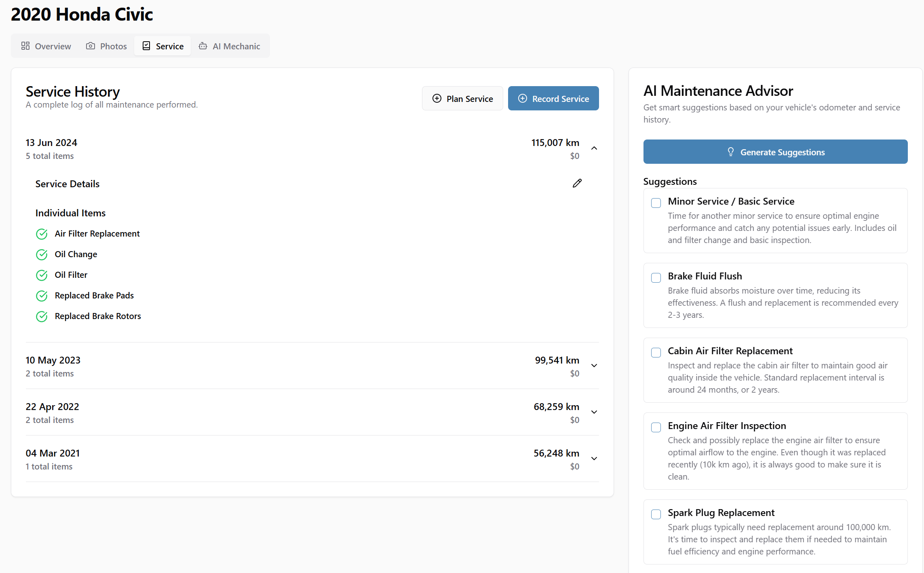Expand the 04 Mar 2021 service entry
Viewport: 924px width, 573px height.
[x=594, y=459]
